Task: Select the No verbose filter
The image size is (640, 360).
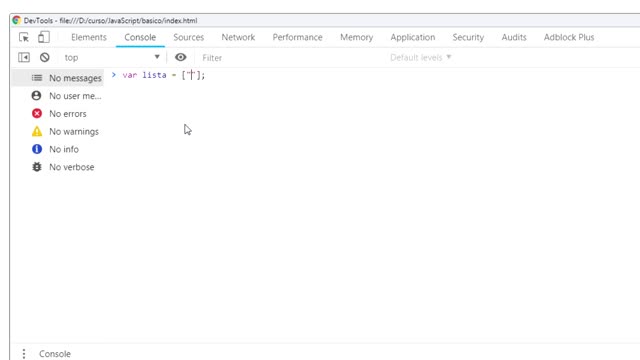Action: (x=58, y=167)
